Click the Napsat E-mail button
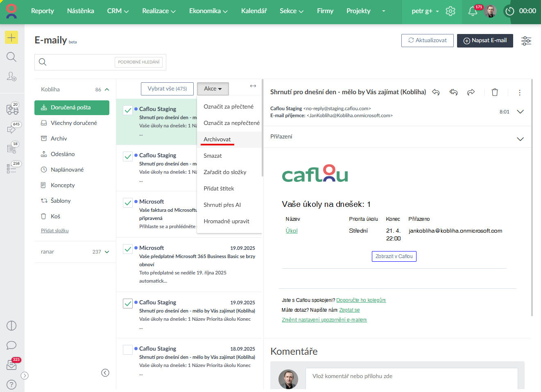The image size is (541, 392). point(485,41)
